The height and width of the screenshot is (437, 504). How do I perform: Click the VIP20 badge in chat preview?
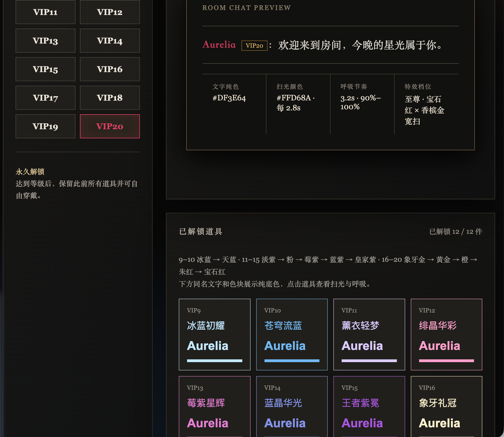point(254,45)
